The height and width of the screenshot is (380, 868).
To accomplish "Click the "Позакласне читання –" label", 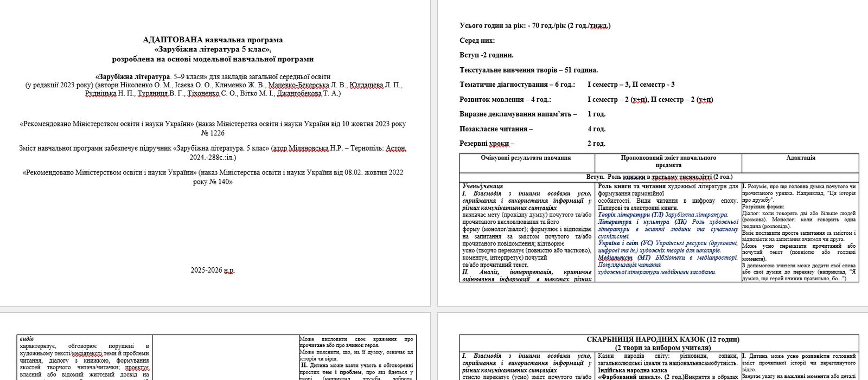I will (496, 129).
